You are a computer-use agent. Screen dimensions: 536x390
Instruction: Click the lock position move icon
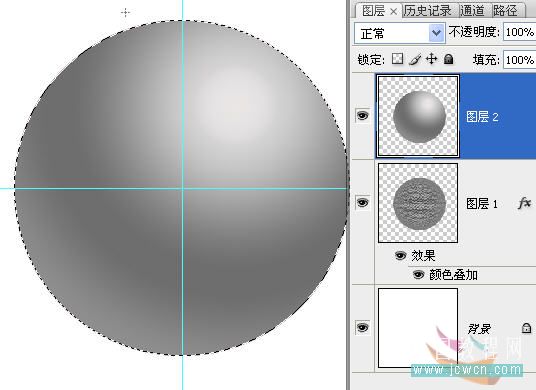click(431, 59)
